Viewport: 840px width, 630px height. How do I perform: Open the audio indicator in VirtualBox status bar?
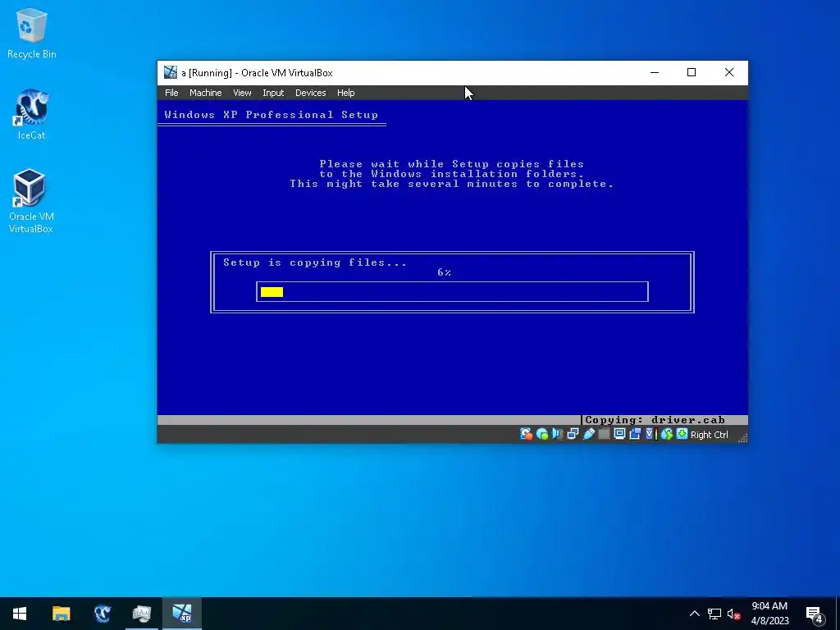pos(558,434)
